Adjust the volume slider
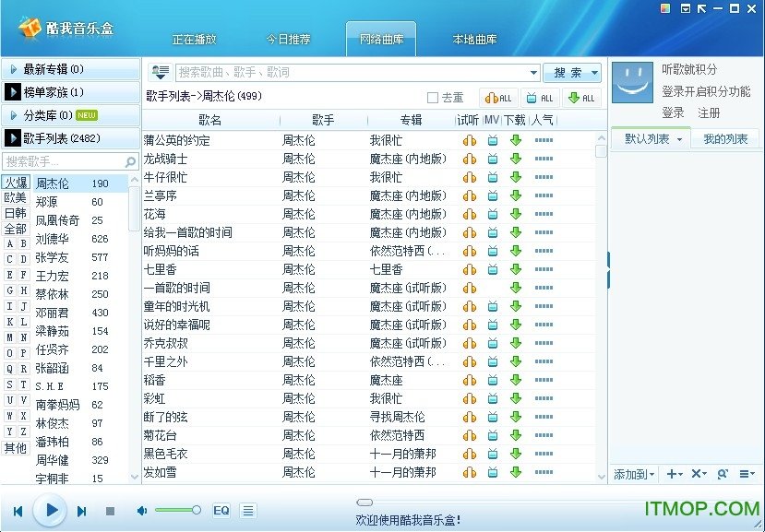The image size is (765, 532). click(178, 511)
